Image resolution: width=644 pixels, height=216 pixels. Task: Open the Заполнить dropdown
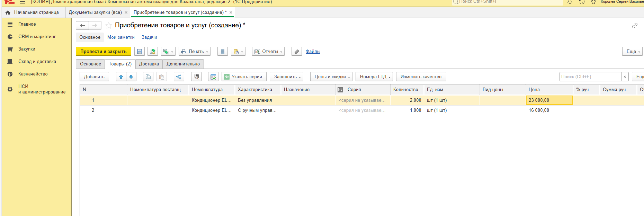point(287,77)
